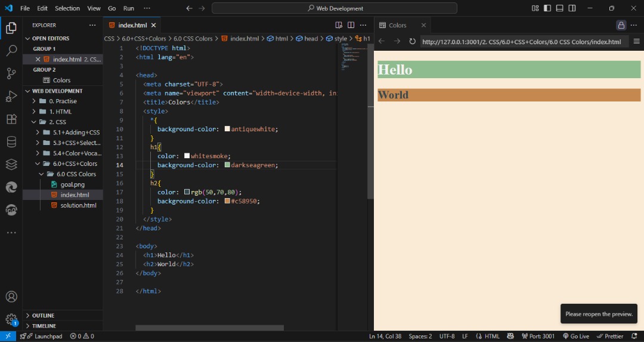Reload the Colors preview page
Viewport: 644px width, 342px height.
coord(412,42)
